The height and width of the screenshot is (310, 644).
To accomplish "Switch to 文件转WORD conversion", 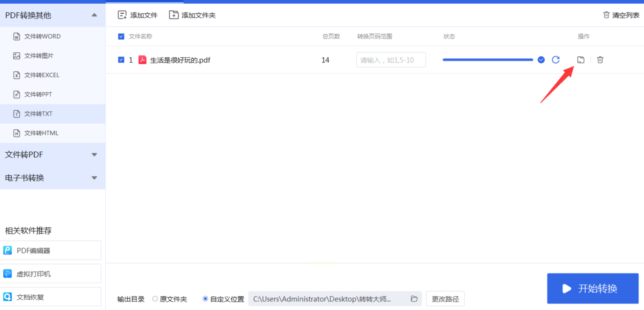I will [42, 37].
